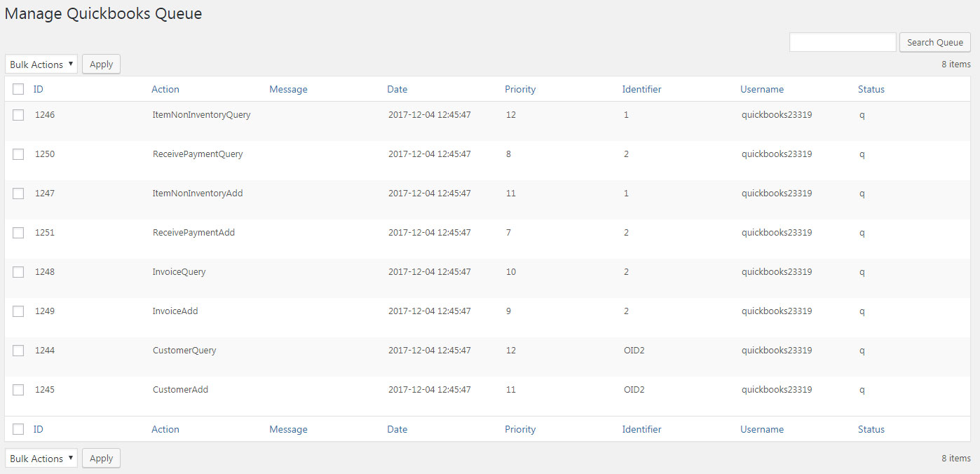Click the Username column link in the footer
980x474 pixels.
762,429
